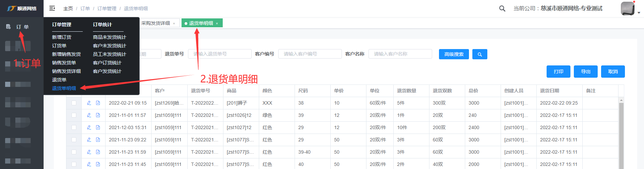
Task: Open document icon for 2021-11-23 09:22 row
Action: tap(98, 140)
